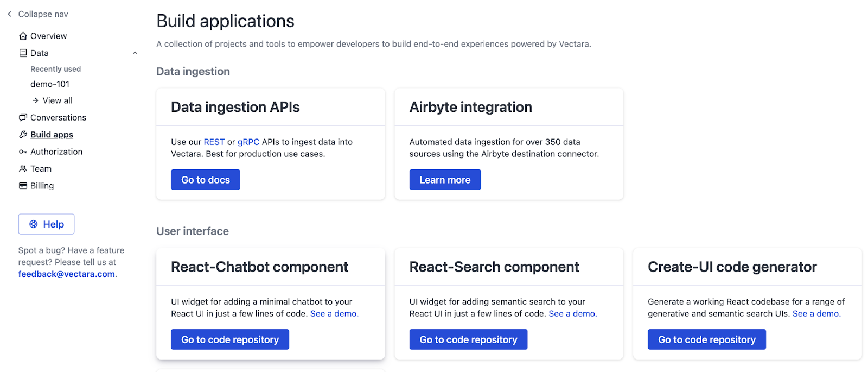
Task: Click the Conversations chat bubble icon
Action: point(23,117)
